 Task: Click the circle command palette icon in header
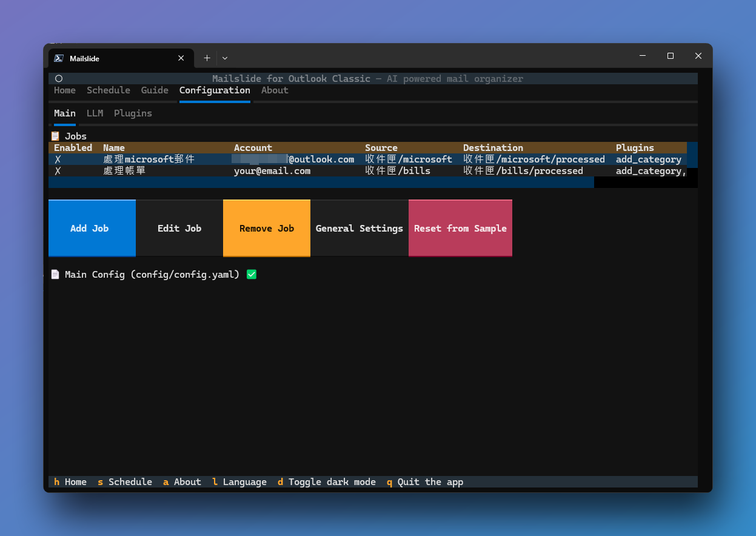tap(59, 79)
